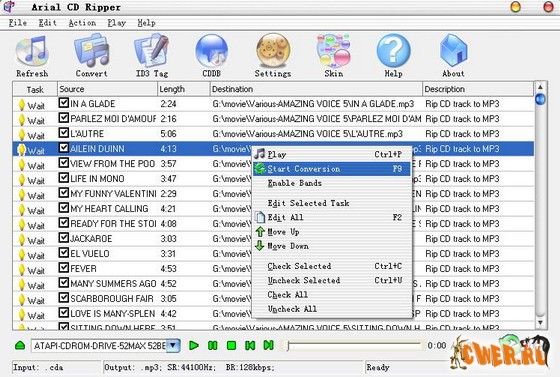Sort by the Task column header

pyautogui.click(x=35, y=89)
